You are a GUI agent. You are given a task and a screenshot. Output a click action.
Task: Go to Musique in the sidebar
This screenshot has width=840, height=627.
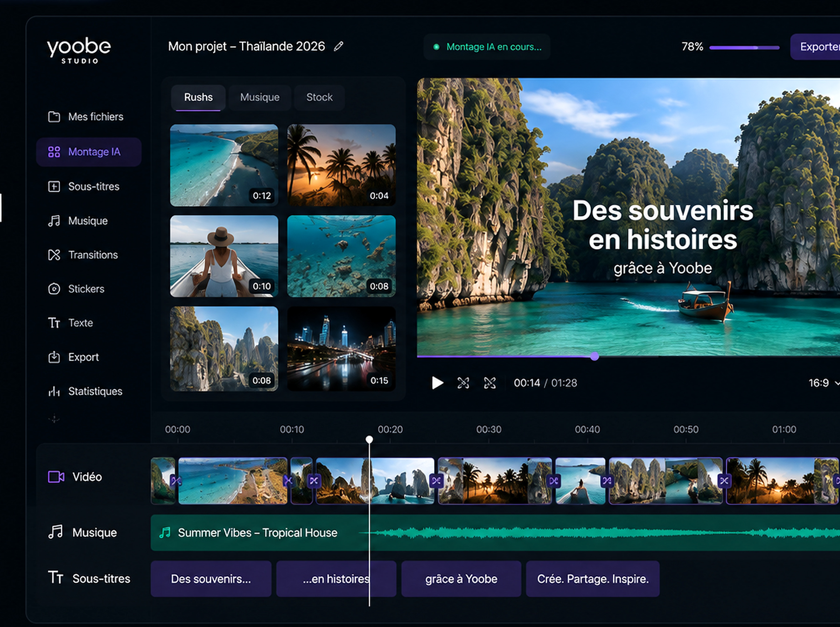click(x=78, y=221)
